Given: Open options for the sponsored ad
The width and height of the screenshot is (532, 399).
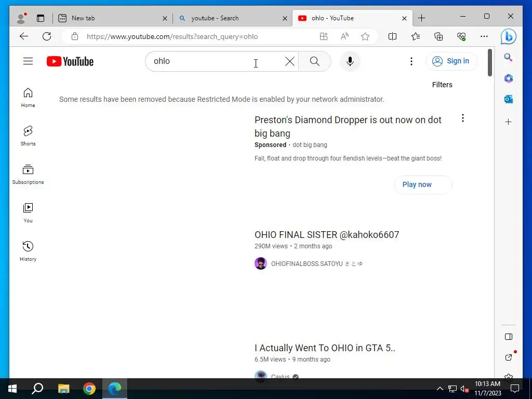Looking at the screenshot, I should (x=463, y=118).
